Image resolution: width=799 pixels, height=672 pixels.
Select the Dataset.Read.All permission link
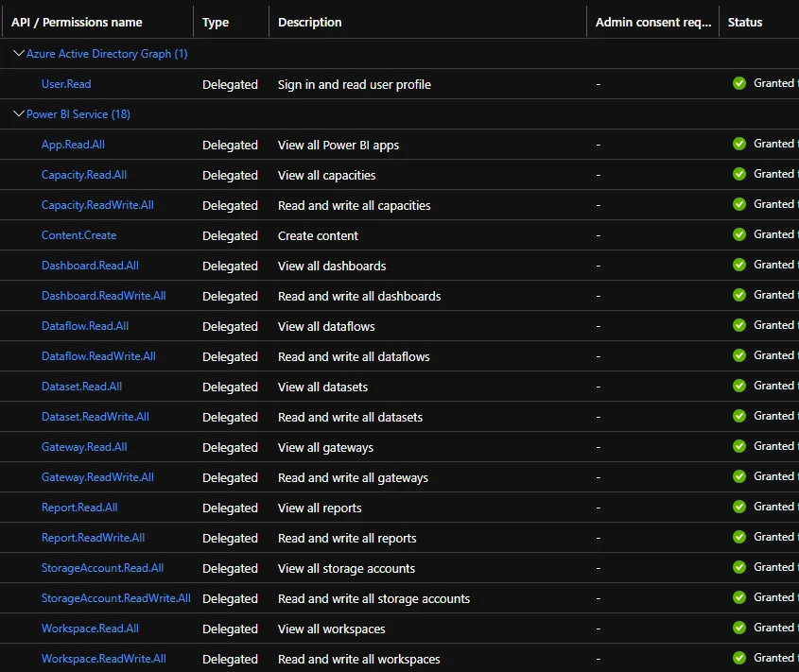click(x=81, y=387)
